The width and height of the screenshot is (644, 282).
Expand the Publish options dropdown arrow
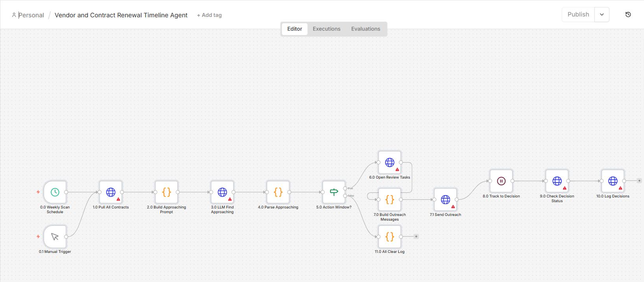coord(602,15)
